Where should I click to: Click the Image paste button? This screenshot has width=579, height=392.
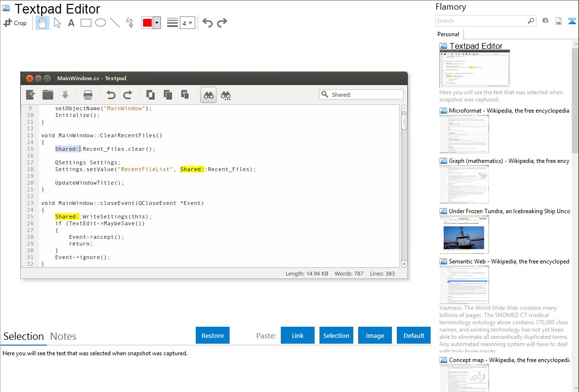[375, 335]
